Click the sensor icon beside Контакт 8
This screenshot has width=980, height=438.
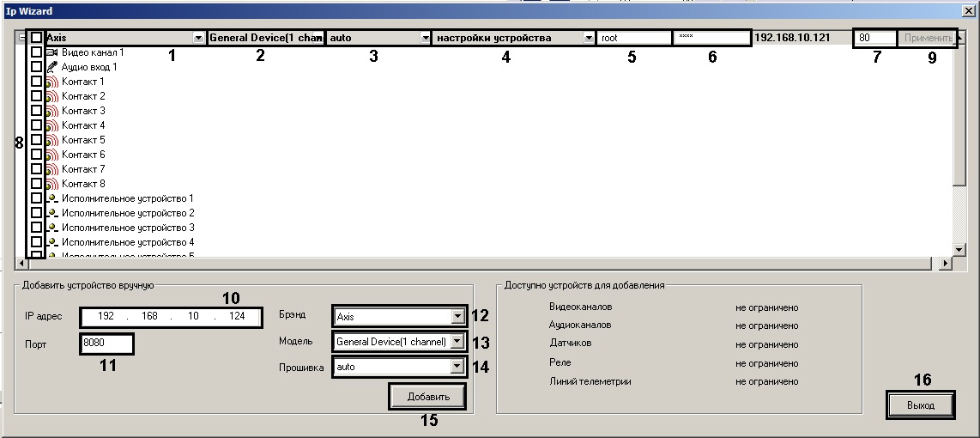52,184
